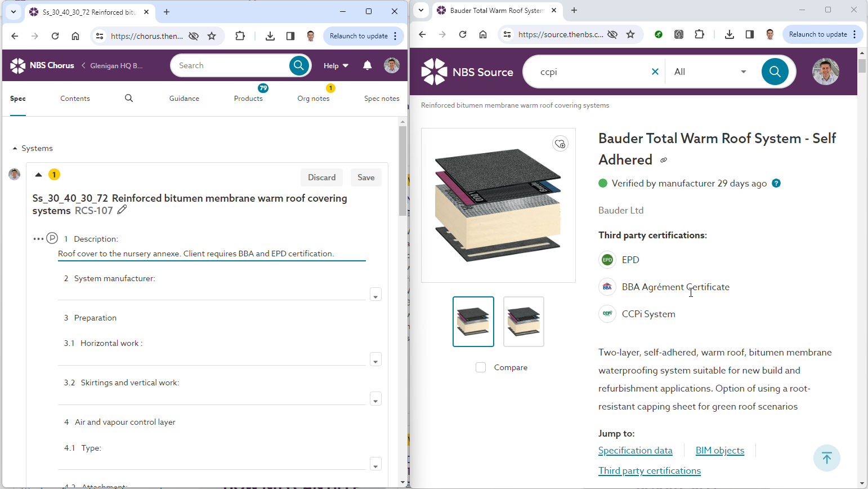Click the Source page vertical scrollbar
Screen dimensions: 868x489
(x=862, y=66)
